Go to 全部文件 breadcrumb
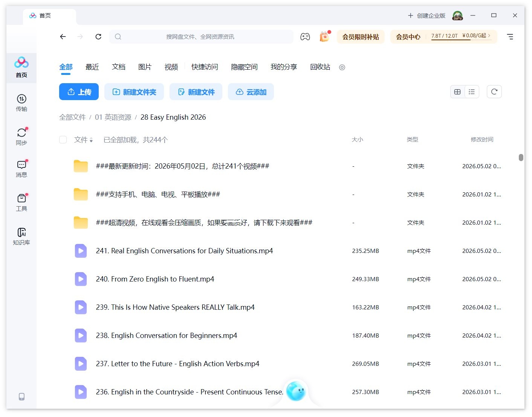The image size is (532, 417). tap(72, 117)
